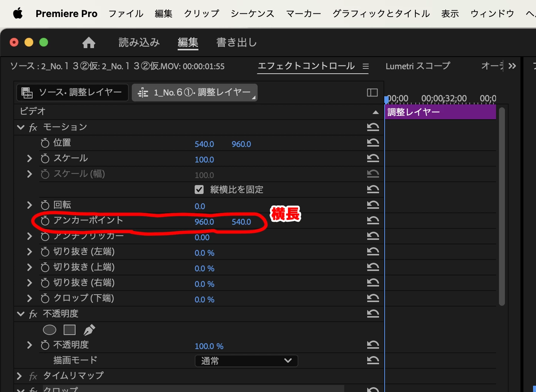The width and height of the screenshot is (536, 392).
Task: Collapse the ビデオ section triangle
Action: [376, 112]
